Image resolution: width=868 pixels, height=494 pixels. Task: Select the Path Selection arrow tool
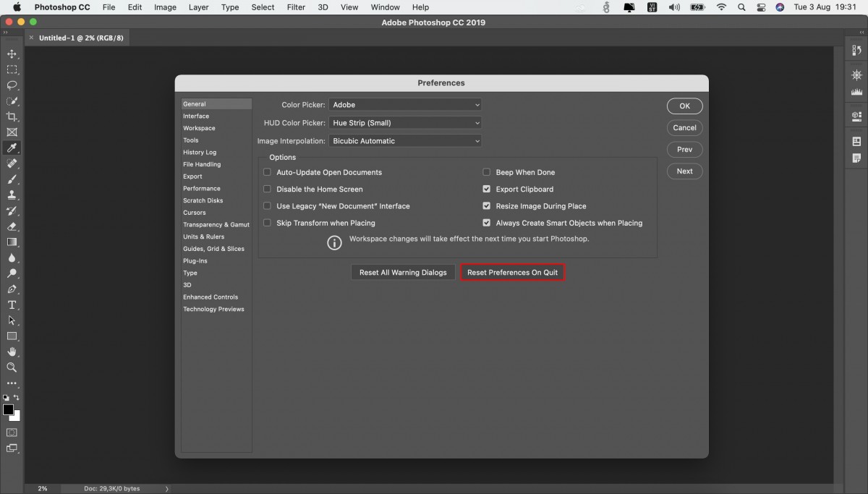click(12, 320)
